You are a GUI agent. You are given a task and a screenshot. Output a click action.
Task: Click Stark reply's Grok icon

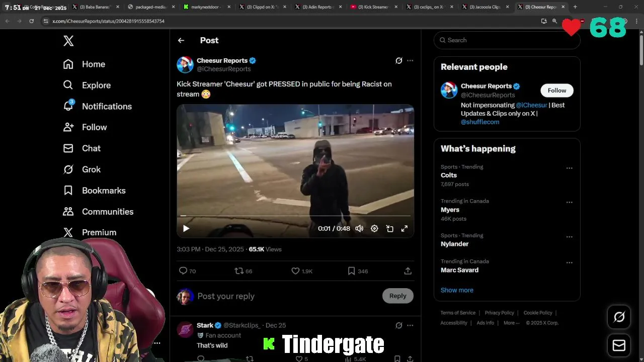click(x=398, y=325)
